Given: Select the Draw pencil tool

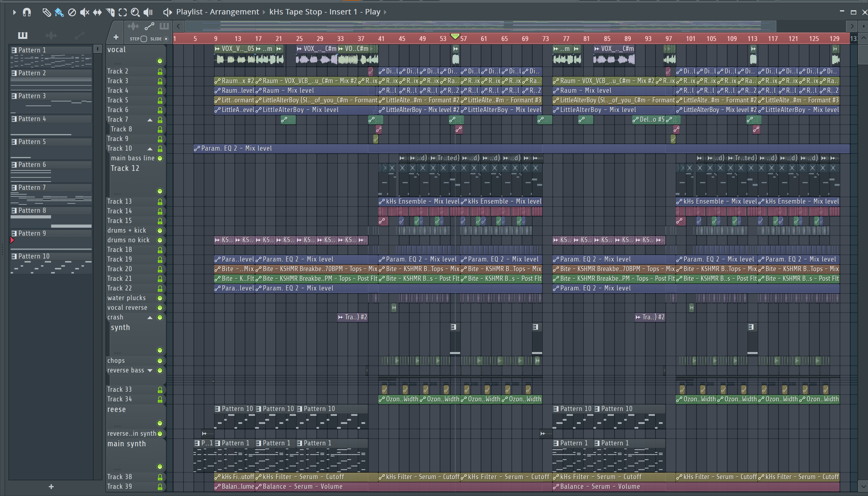Looking at the screenshot, I should pos(46,12).
